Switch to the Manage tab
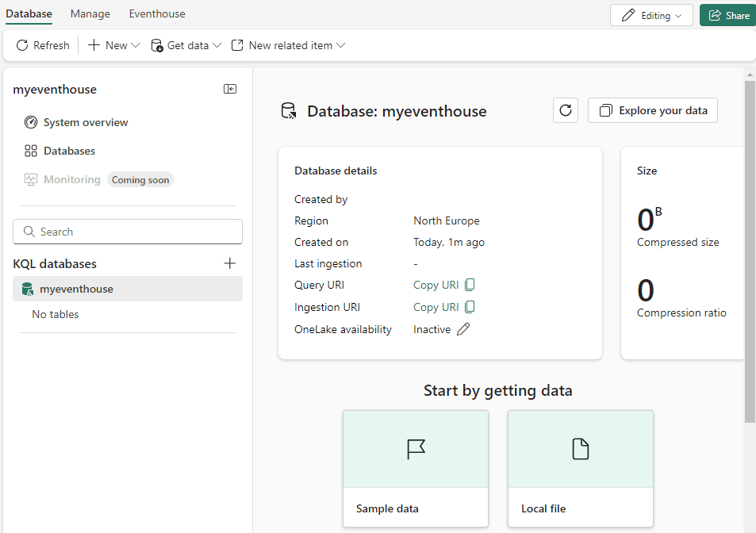 90,13
